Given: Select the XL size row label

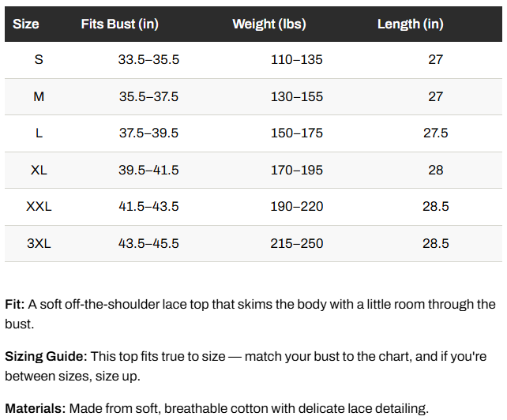Looking at the screenshot, I should [x=39, y=170].
